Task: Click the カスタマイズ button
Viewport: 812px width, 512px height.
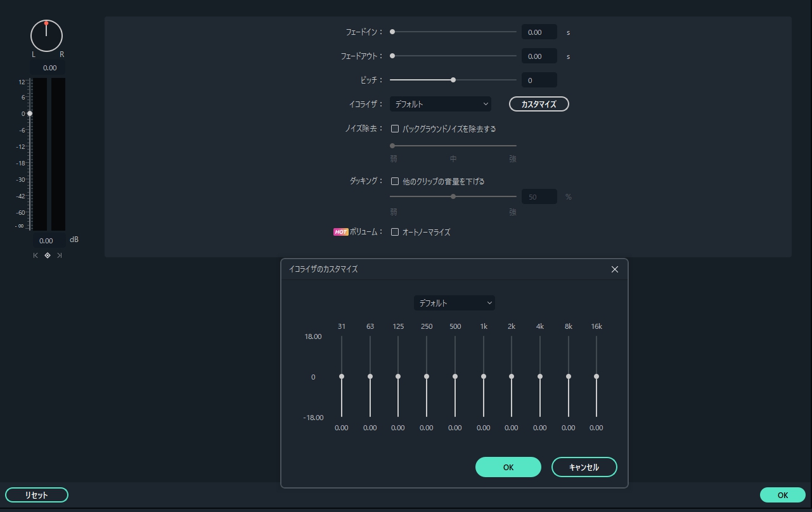Action: tap(539, 104)
